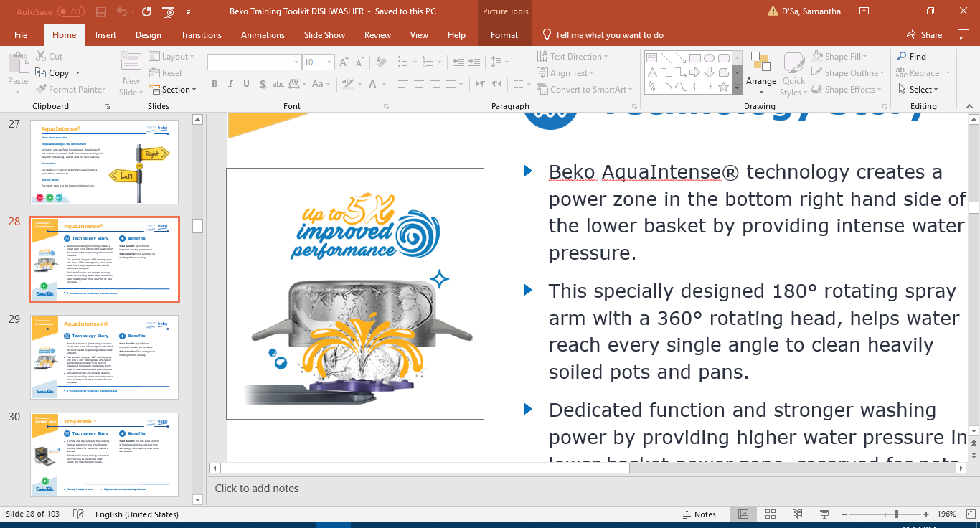
Task: Toggle the AutoSave switch
Action: [x=71, y=11]
